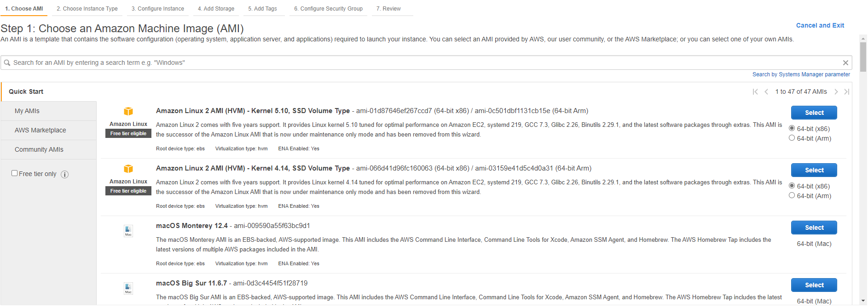Open the 6. Configure Security Group tab
This screenshot has height=308, width=868.
tap(328, 9)
